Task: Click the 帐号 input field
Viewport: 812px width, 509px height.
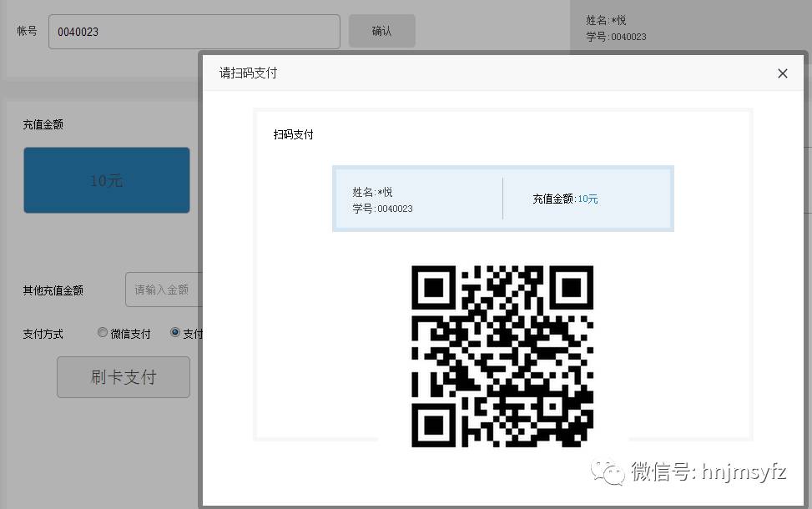Action: 194,32
